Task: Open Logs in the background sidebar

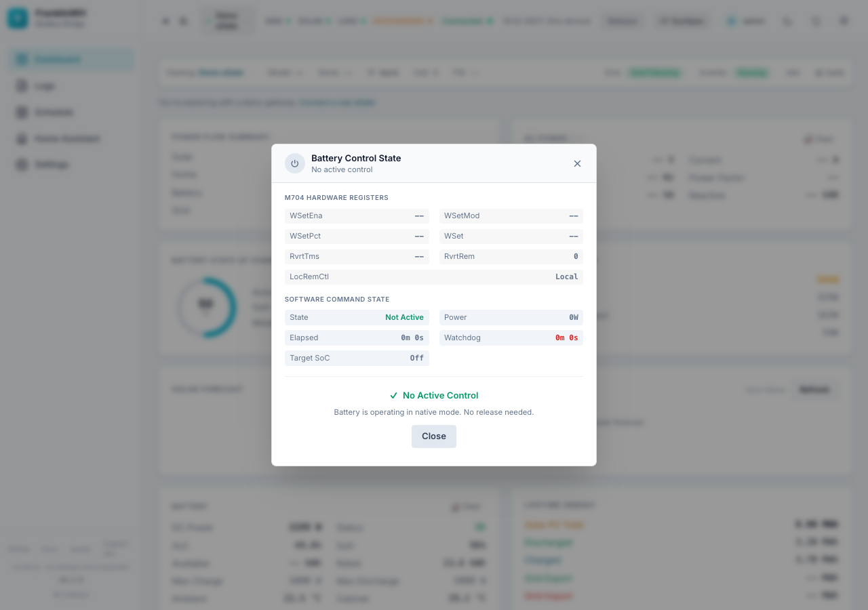Action: coord(71,86)
